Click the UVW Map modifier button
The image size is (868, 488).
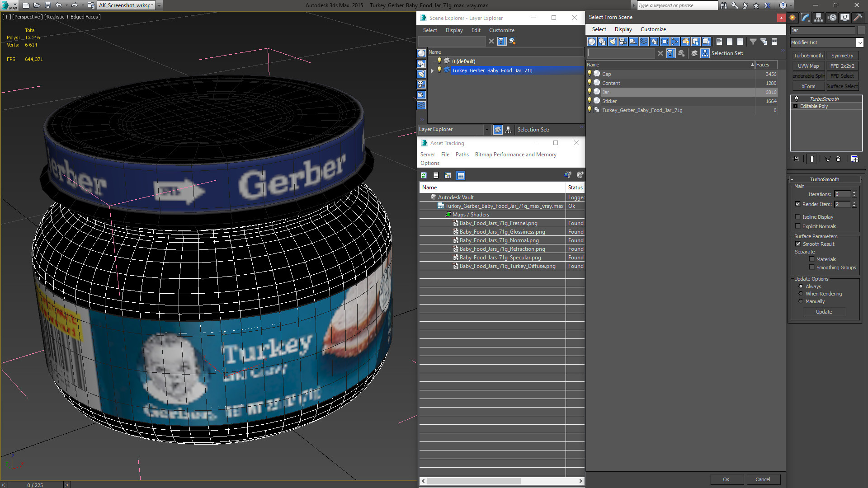coord(808,66)
